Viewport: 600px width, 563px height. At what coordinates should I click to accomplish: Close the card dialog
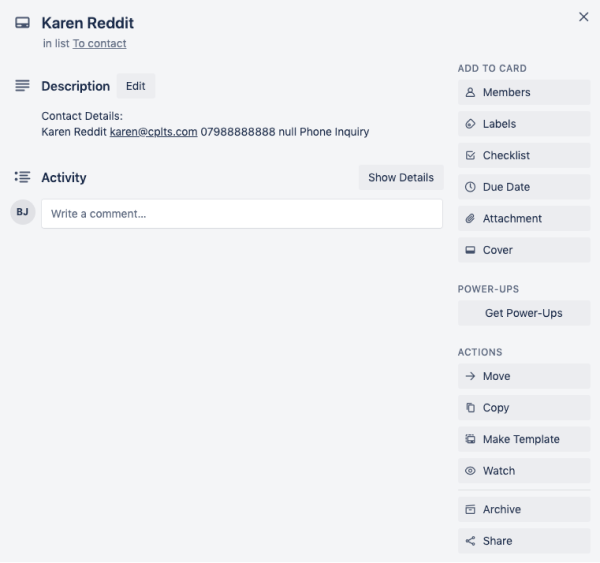[584, 17]
